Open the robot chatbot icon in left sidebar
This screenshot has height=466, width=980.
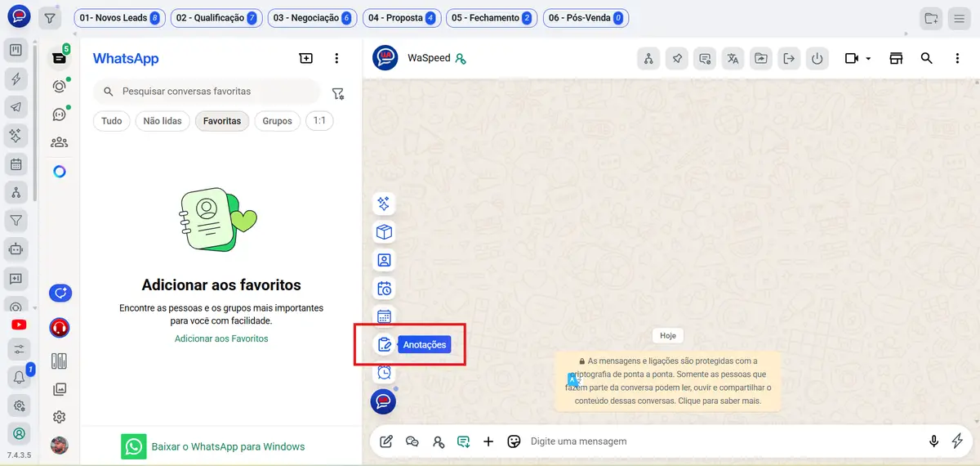(x=16, y=249)
